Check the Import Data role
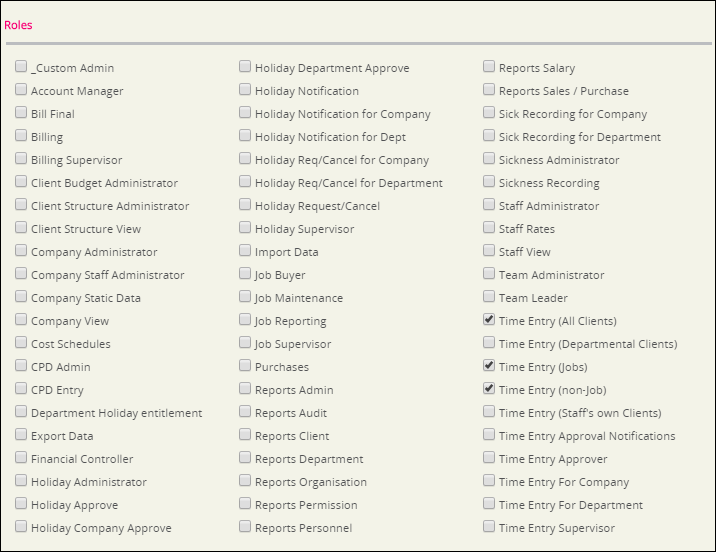This screenshot has height=552, width=716. click(245, 252)
